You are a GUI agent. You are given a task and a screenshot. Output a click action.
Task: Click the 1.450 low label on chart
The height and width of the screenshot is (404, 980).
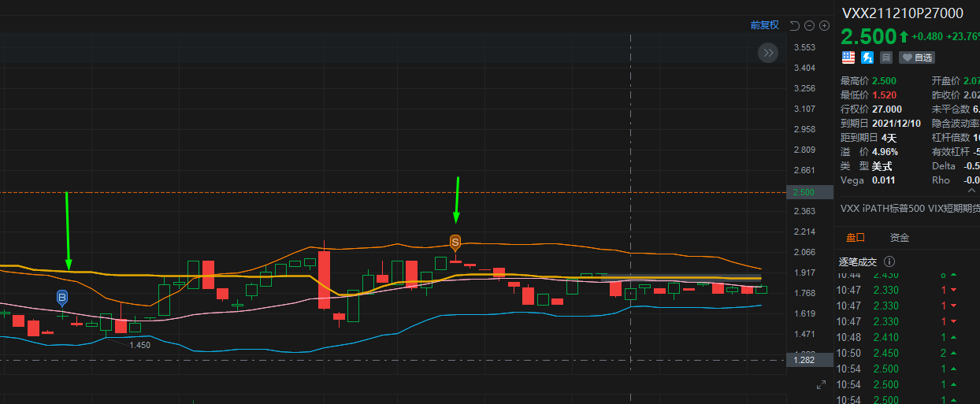[x=139, y=345]
